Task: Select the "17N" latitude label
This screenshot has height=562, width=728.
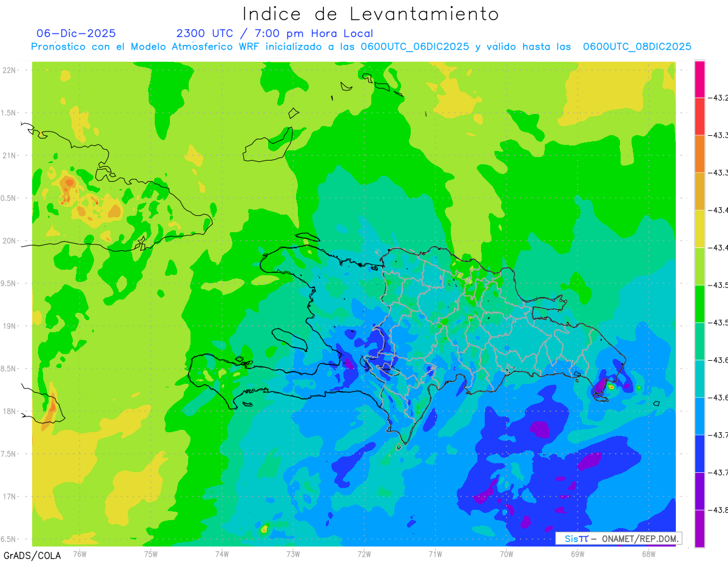Action: click(9, 497)
